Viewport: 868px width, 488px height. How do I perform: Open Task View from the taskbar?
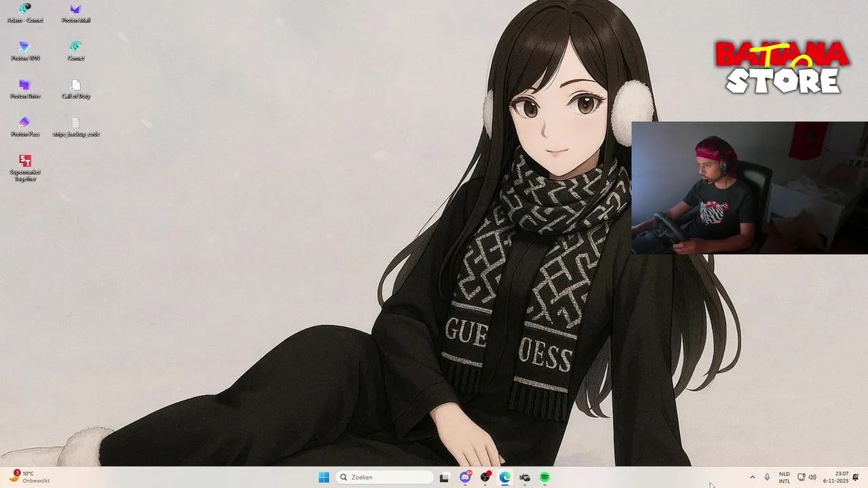pos(444,477)
